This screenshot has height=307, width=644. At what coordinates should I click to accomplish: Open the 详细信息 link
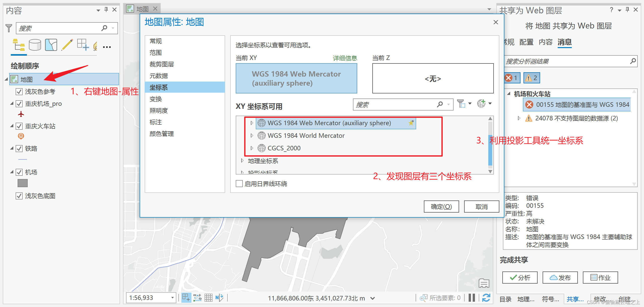(345, 58)
